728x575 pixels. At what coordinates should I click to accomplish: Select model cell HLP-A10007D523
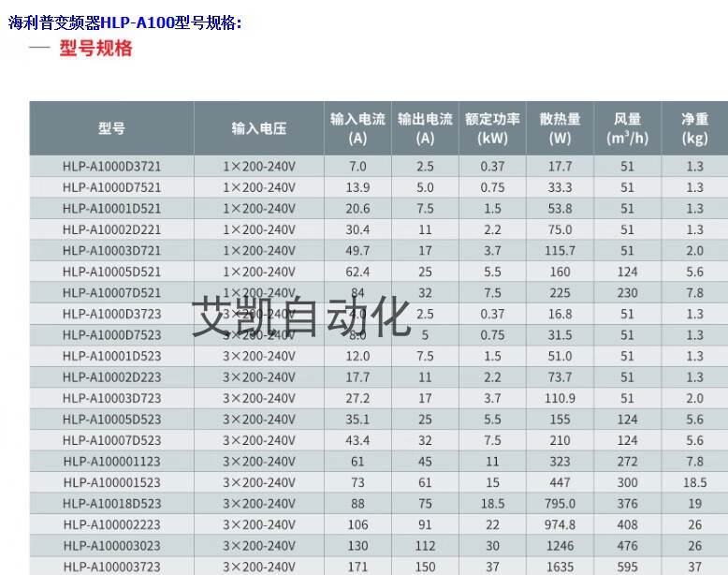111,440
